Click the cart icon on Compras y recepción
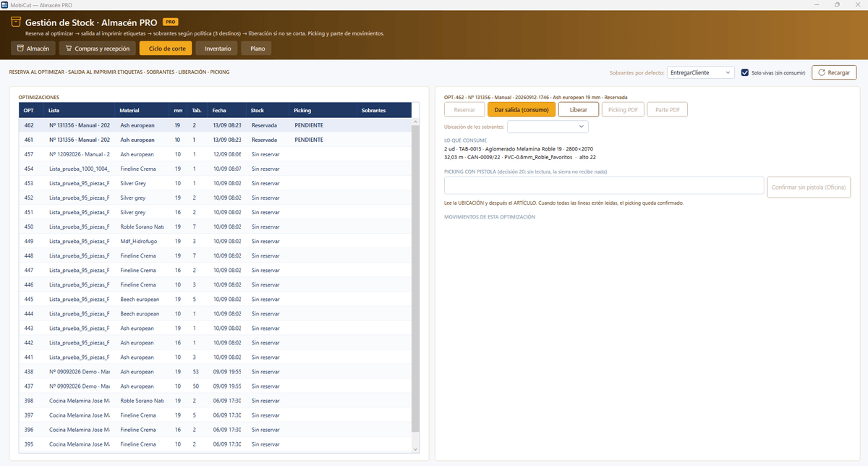 (x=68, y=48)
